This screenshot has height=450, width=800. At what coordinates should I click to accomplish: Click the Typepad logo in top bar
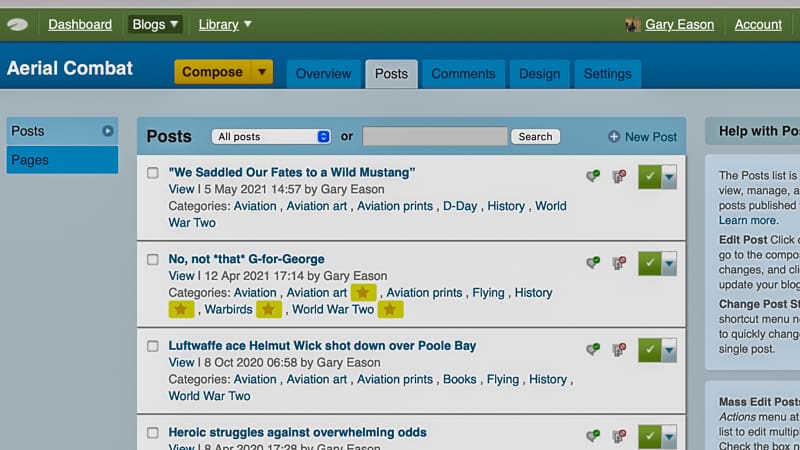(17, 25)
